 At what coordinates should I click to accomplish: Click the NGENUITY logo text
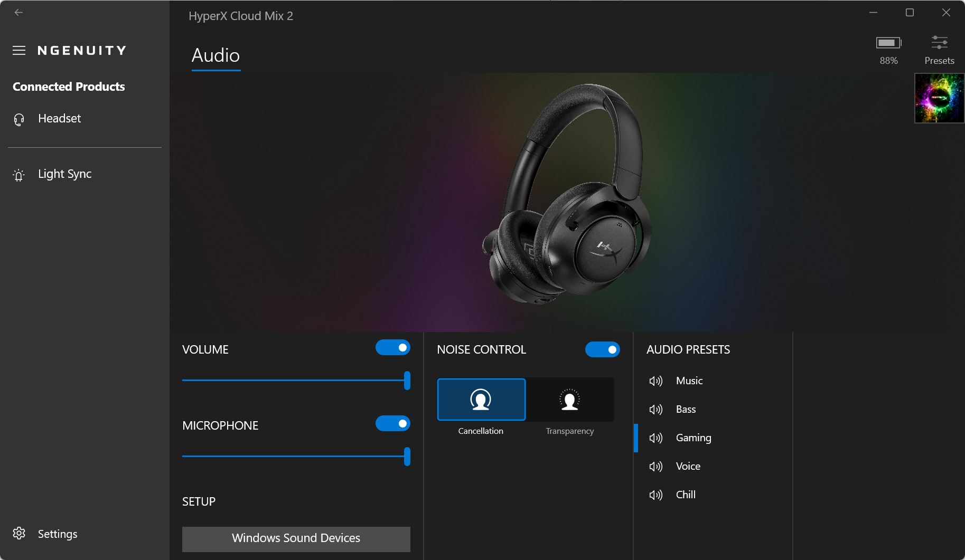coord(82,51)
